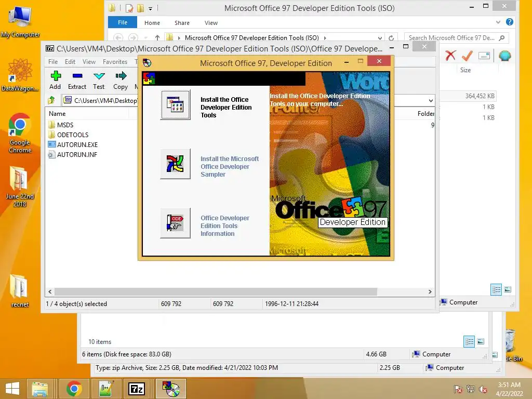
Task: Click the network tray icon
Action: [x=471, y=389]
